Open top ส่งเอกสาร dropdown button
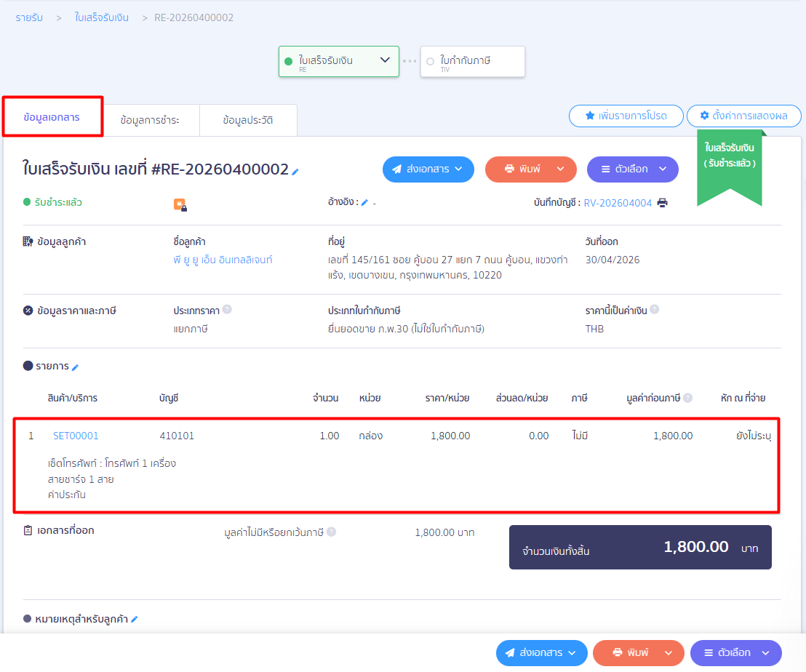 pos(428,169)
